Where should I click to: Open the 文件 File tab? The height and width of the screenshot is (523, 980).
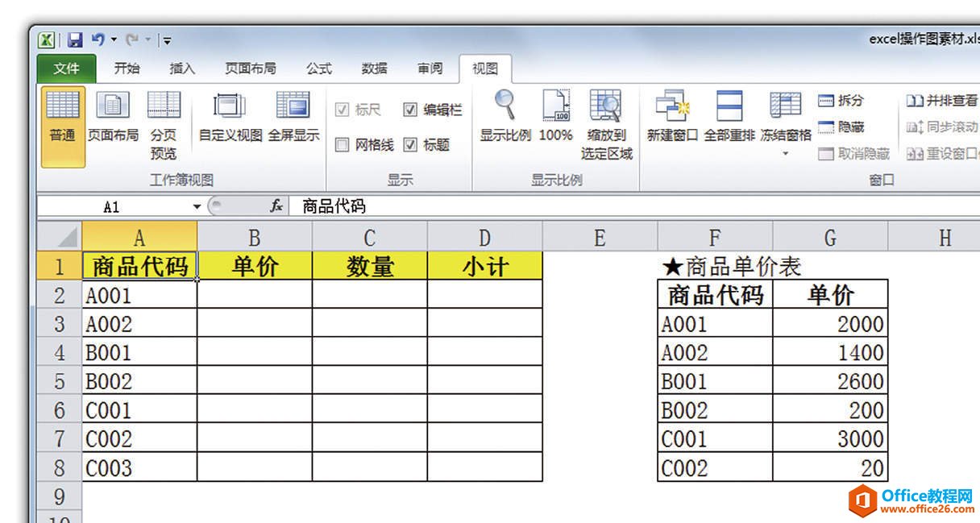point(66,68)
